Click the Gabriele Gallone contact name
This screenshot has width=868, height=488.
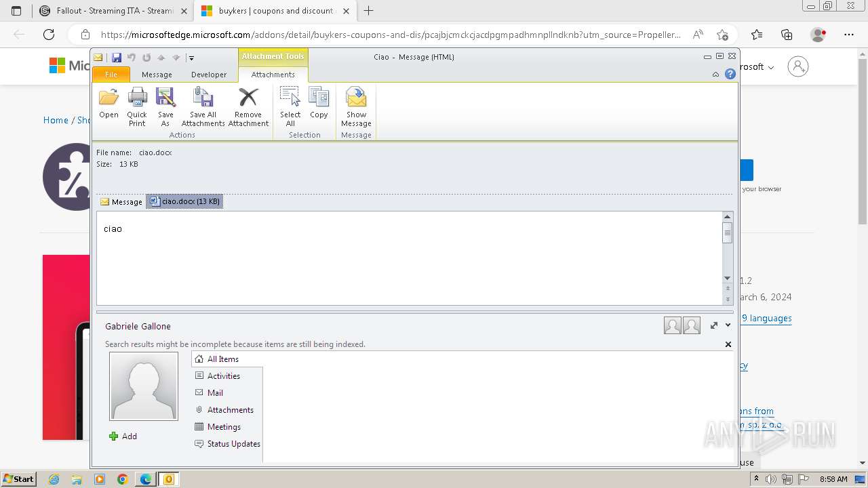tap(138, 327)
